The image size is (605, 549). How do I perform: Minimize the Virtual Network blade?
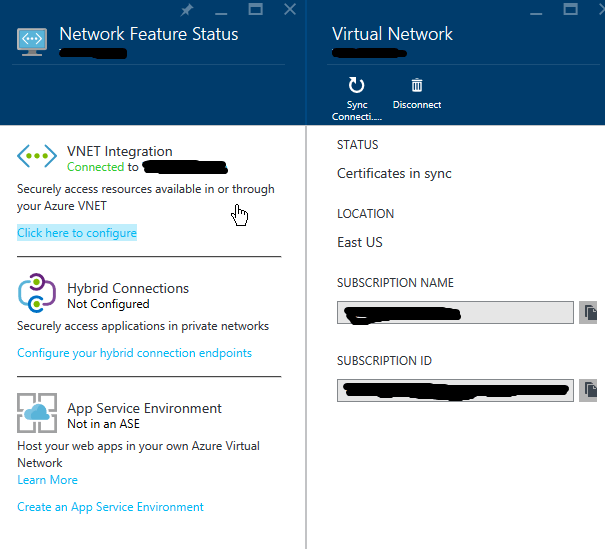click(x=536, y=14)
